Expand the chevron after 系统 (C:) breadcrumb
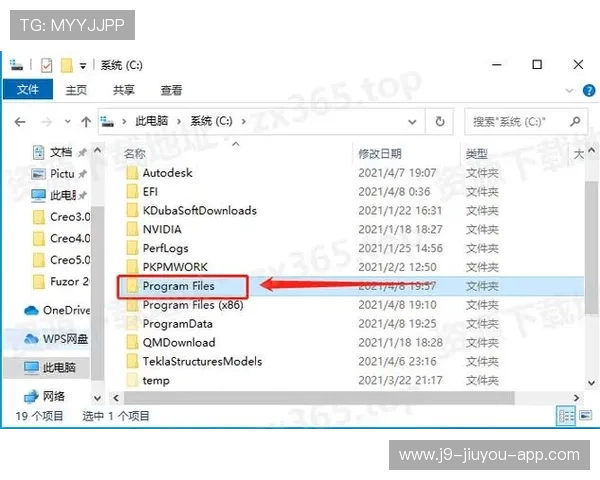Screen dimensions: 600x480 (244, 122)
